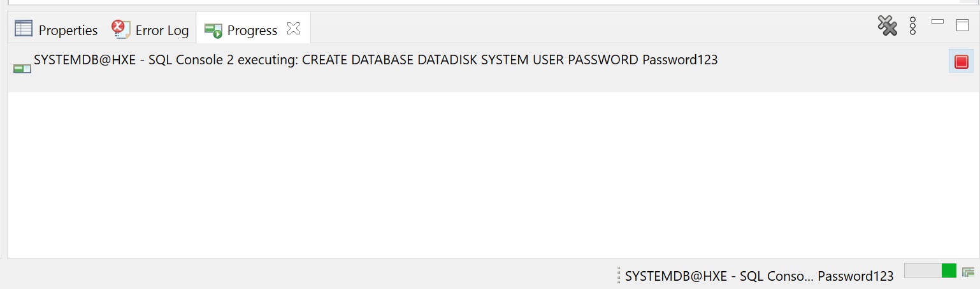Select the Progress tab label
This screenshot has width=980, height=289.
pyautogui.click(x=252, y=30)
